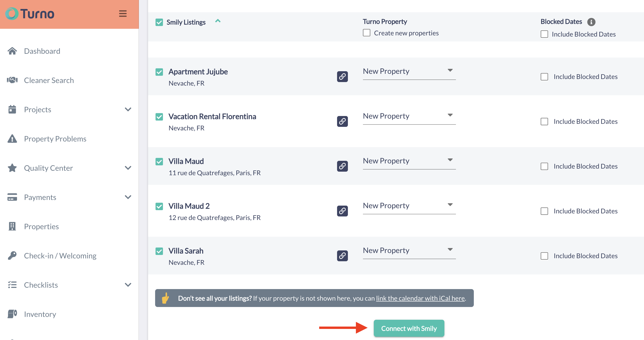
Task: Click the link icon for Vacation Rental Florentina
Action: [342, 121]
